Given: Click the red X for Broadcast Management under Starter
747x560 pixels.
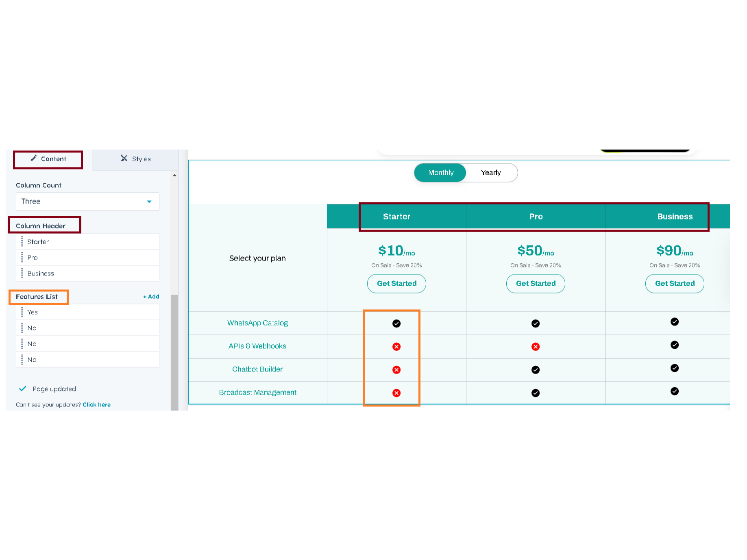Looking at the screenshot, I should coord(396,393).
